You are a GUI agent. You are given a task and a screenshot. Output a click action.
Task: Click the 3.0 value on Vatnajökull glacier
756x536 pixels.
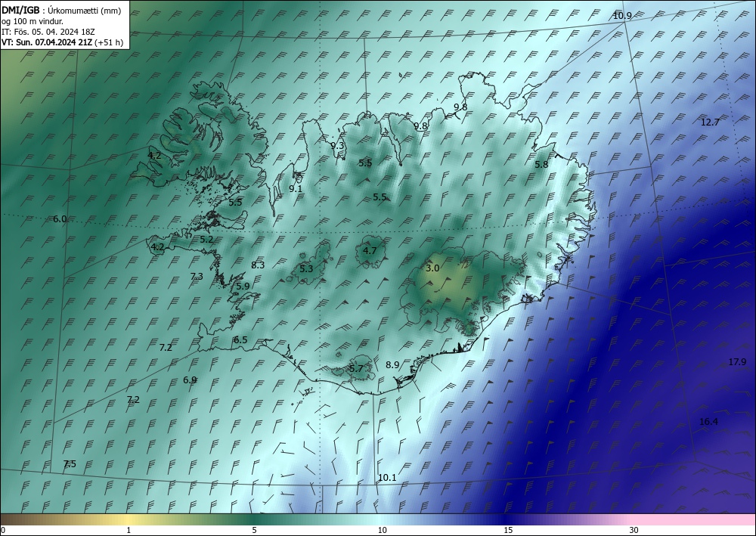432,268
